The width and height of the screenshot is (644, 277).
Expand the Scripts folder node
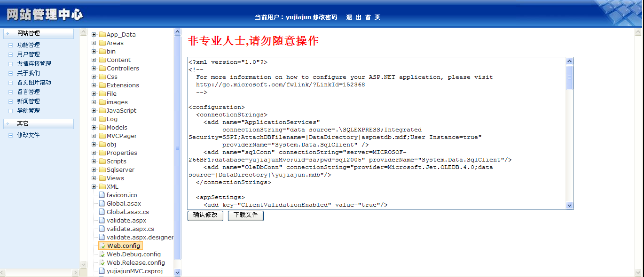[94, 162]
